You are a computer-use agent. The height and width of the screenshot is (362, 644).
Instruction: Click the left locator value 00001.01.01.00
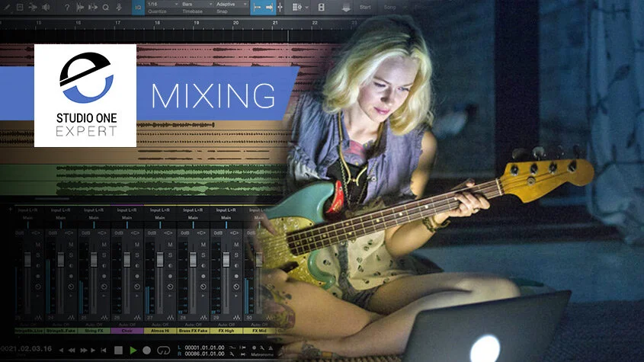click(204, 348)
